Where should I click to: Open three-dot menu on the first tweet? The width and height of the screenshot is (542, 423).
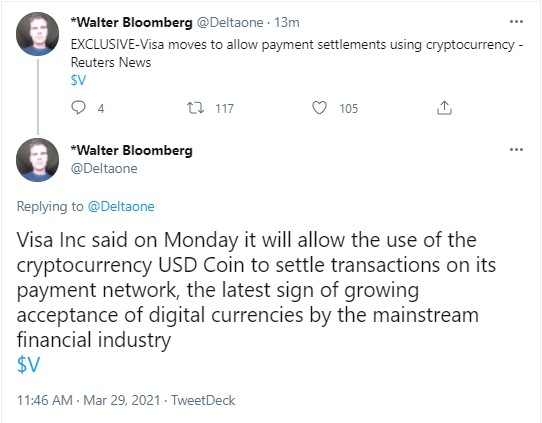click(x=516, y=21)
